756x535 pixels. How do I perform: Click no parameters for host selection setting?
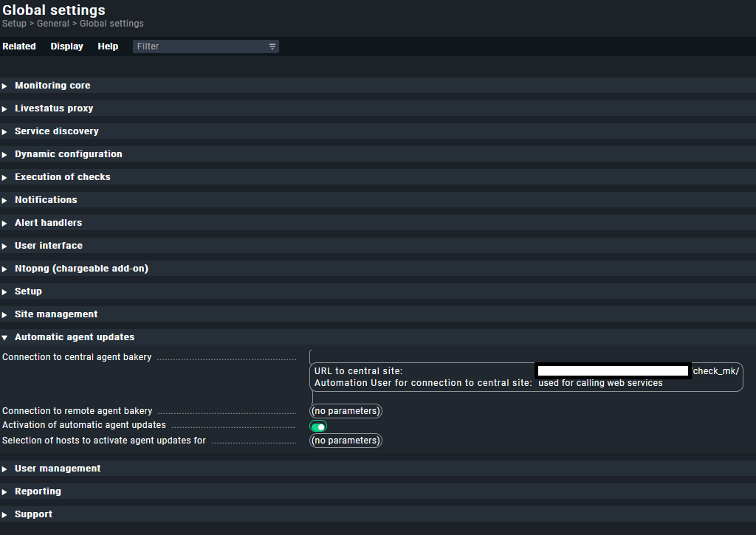pyautogui.click(x=346, y=441)
